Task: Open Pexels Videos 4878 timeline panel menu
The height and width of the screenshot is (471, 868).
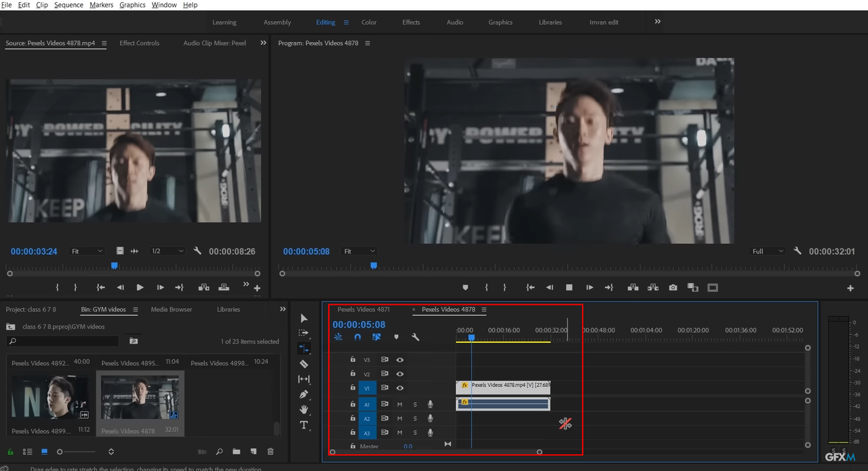Action: tap(484, 310)
